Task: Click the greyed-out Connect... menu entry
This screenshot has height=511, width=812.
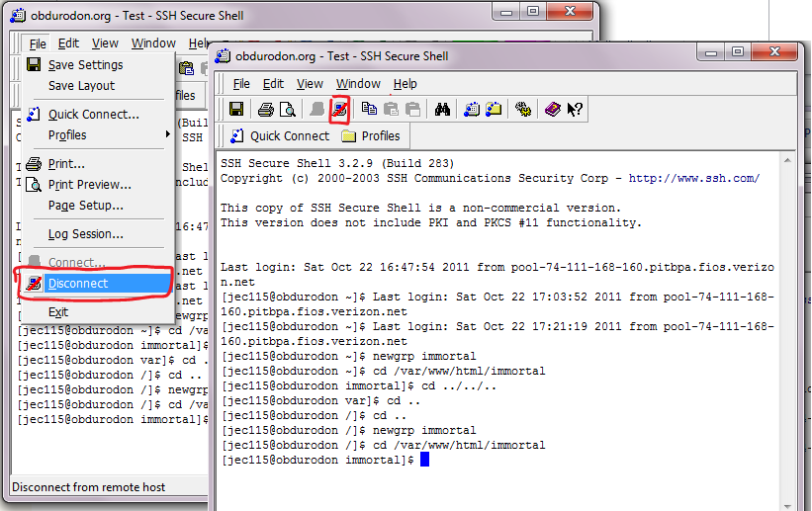Action: tap(98, 263)
